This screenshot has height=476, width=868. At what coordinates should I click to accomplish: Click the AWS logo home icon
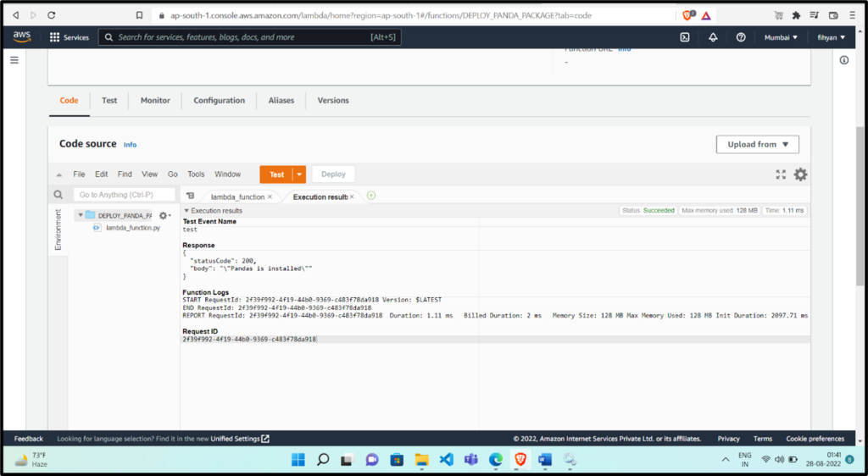point(22,36)
